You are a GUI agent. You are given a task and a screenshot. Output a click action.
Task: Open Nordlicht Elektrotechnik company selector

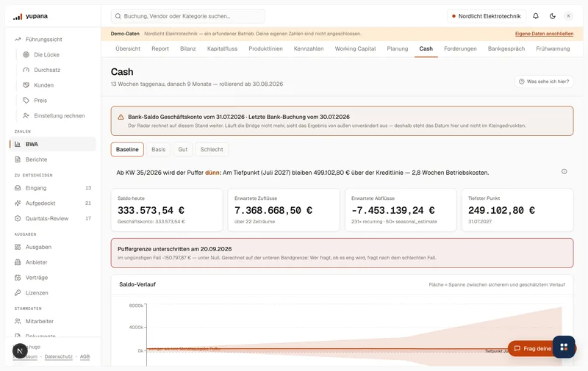point(487,16)
